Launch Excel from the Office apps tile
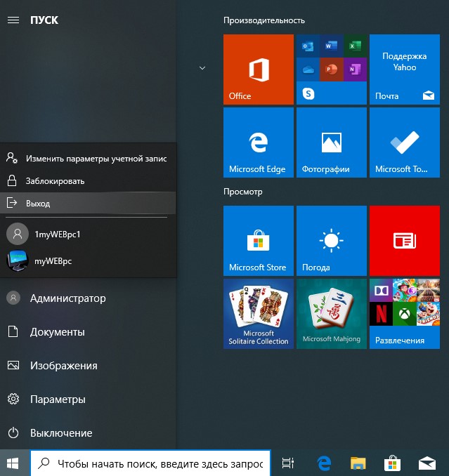Image resolution: width=449 pixels, height=476 pixels. [355, 46]
